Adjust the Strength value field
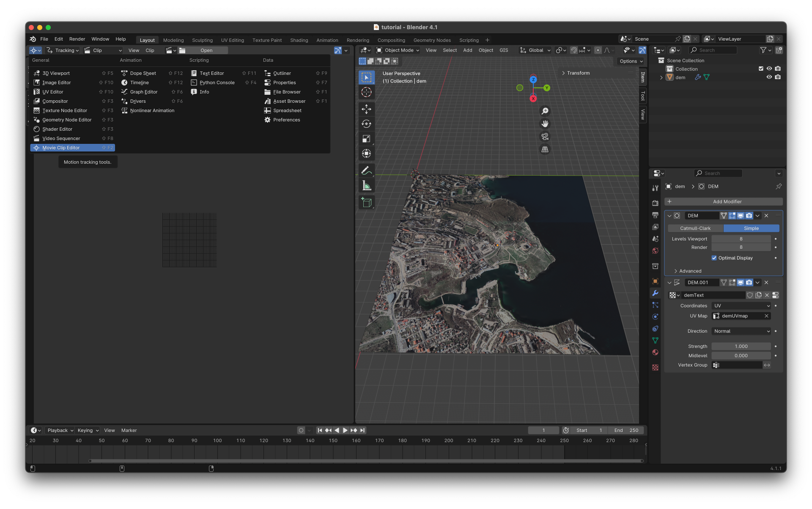 coord(741,347)
